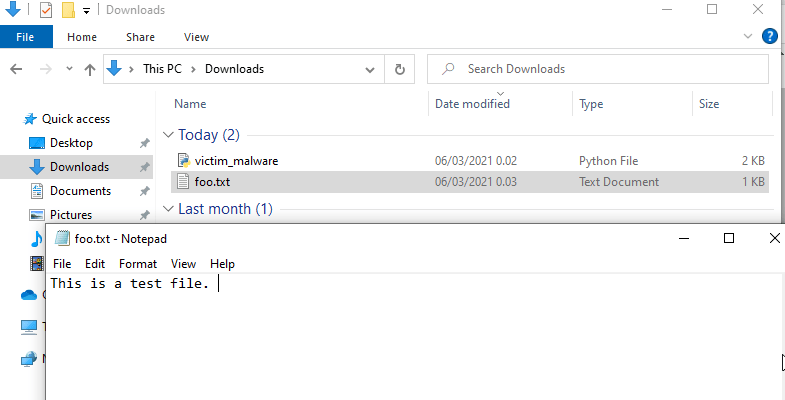Click the Help question mark icon

coord(770,37)
